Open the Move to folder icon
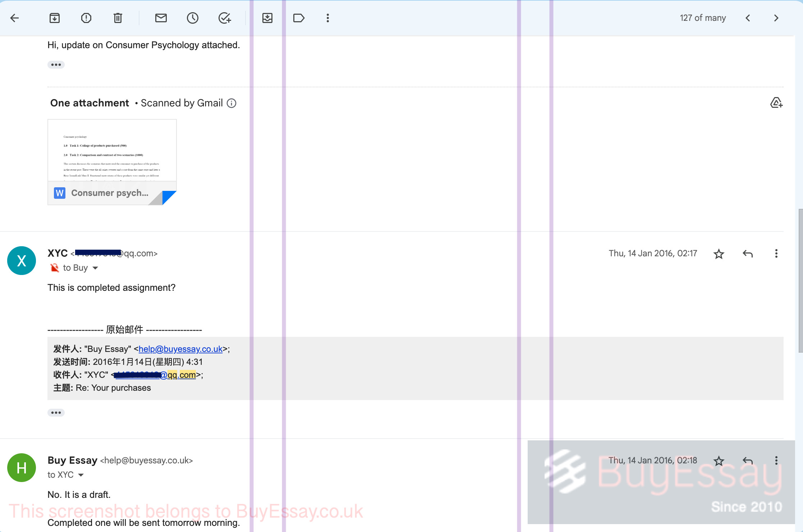Viewport: 803px width, 532px height. coord(267,18)
